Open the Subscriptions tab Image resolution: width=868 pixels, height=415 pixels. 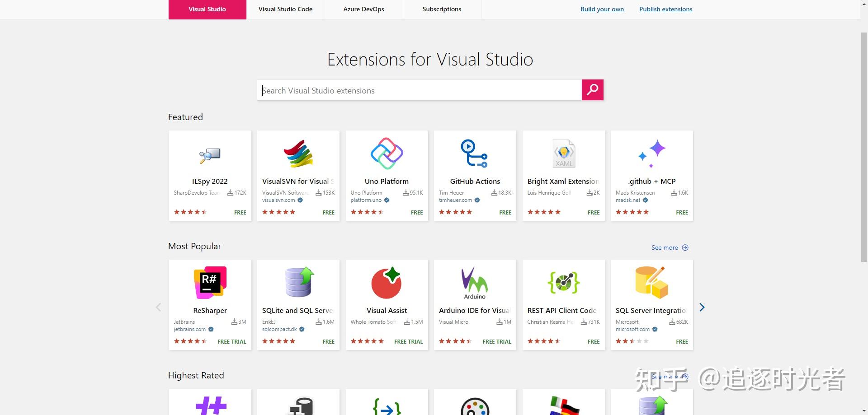point(442,9)
